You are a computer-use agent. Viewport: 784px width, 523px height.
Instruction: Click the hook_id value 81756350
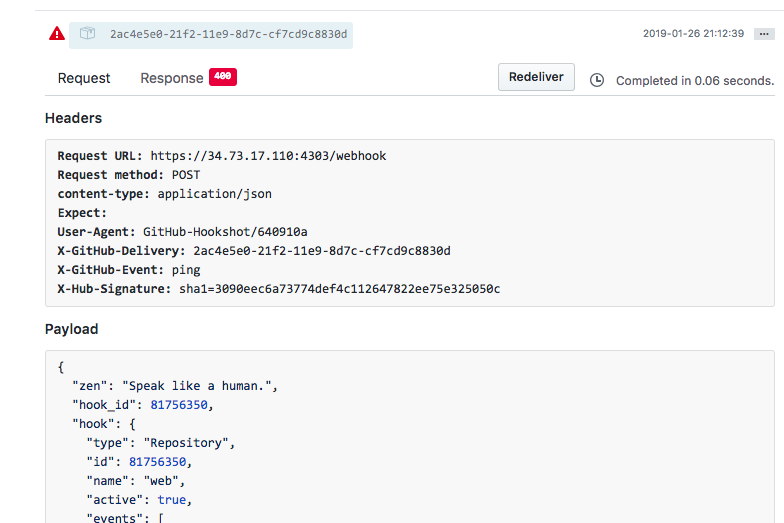179,405
